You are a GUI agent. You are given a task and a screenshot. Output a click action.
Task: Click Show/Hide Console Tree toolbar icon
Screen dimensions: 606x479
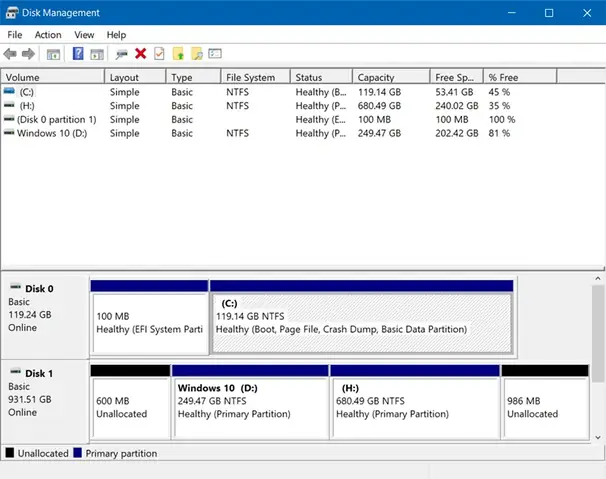coord(53,54)
